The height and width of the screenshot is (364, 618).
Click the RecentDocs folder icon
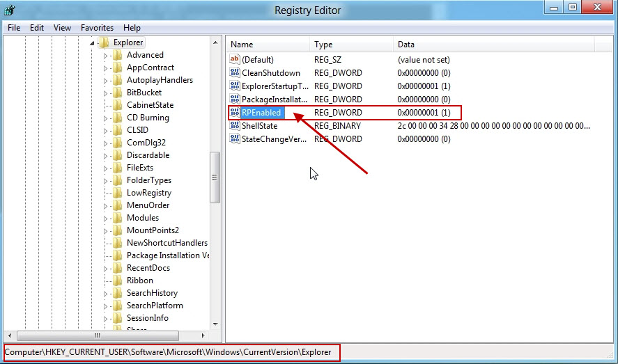(x=117, y=267)
